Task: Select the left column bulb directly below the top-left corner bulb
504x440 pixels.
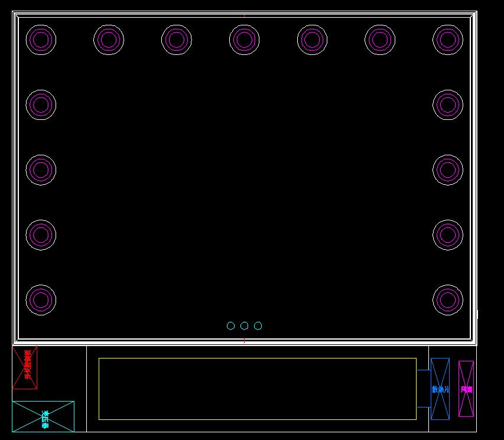Action: pos(41,105)
